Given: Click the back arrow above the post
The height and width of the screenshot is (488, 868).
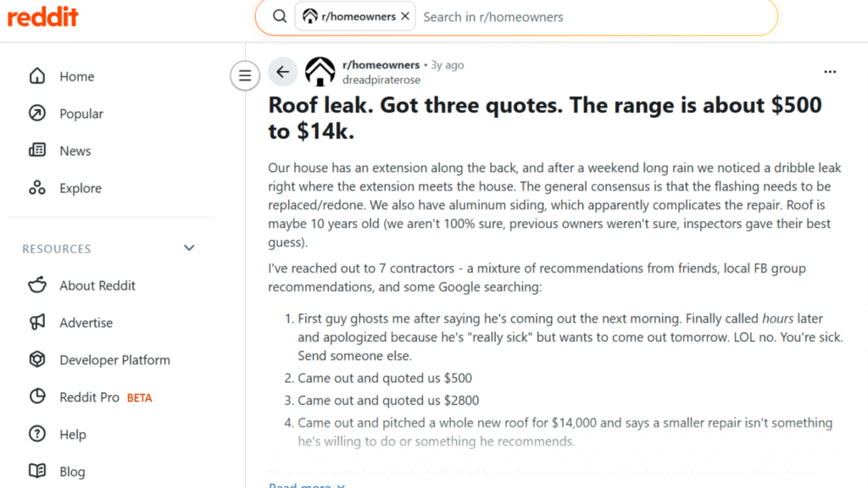Looking at the screenshot, I should click(x=282, y=72).
